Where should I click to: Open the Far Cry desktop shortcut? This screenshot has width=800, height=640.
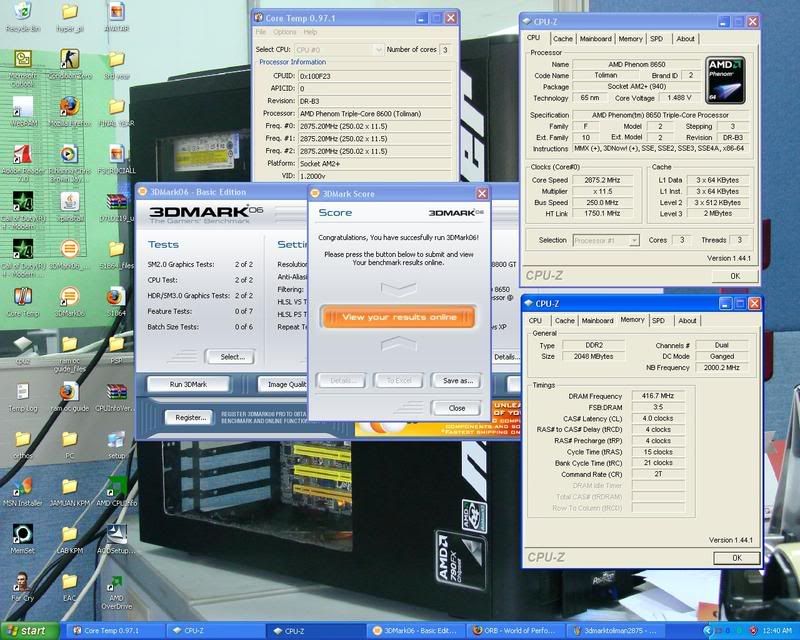coord(21,582)
